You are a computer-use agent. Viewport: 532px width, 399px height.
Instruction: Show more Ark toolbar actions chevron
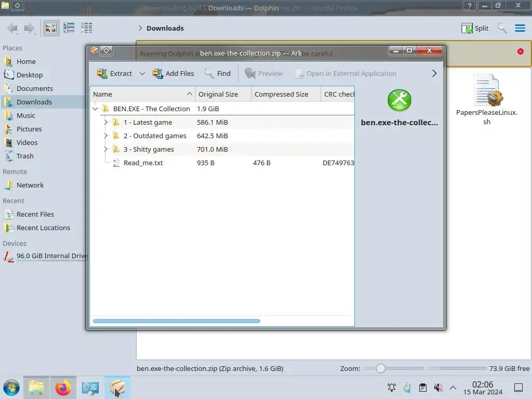point(434,74)
